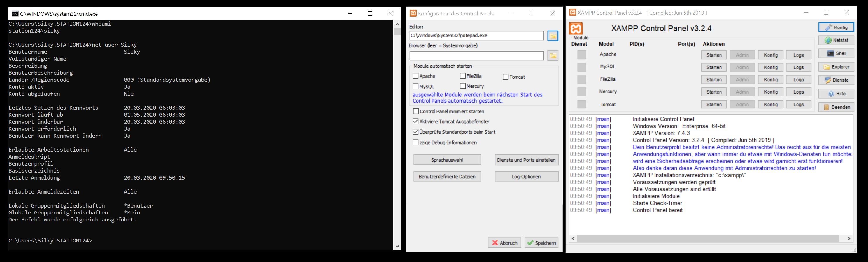Enable Tomcat autostart checkbox
The image size is (868, 262).
506,77
